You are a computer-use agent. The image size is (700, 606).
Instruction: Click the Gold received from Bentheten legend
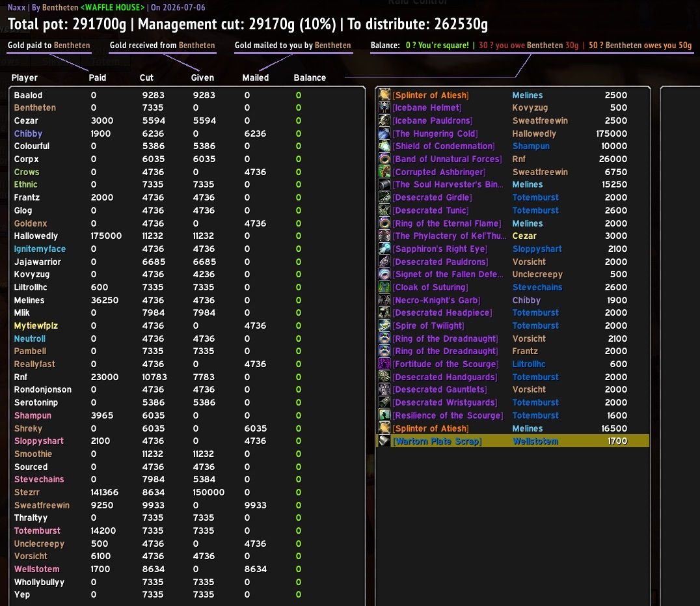tap(162, 45)
